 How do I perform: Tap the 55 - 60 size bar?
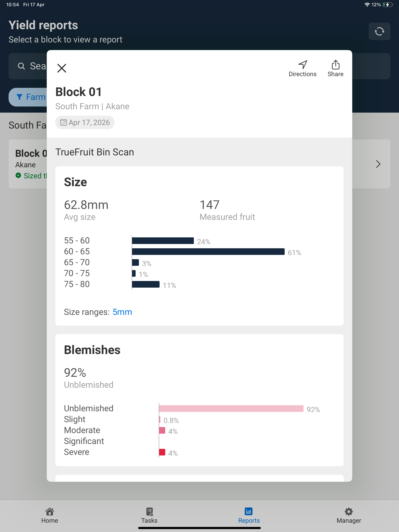pos(163,241)
